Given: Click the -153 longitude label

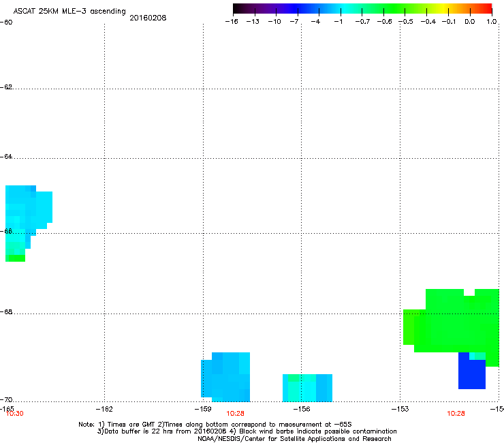Looking at the screenshot, I should coord(400,409).
